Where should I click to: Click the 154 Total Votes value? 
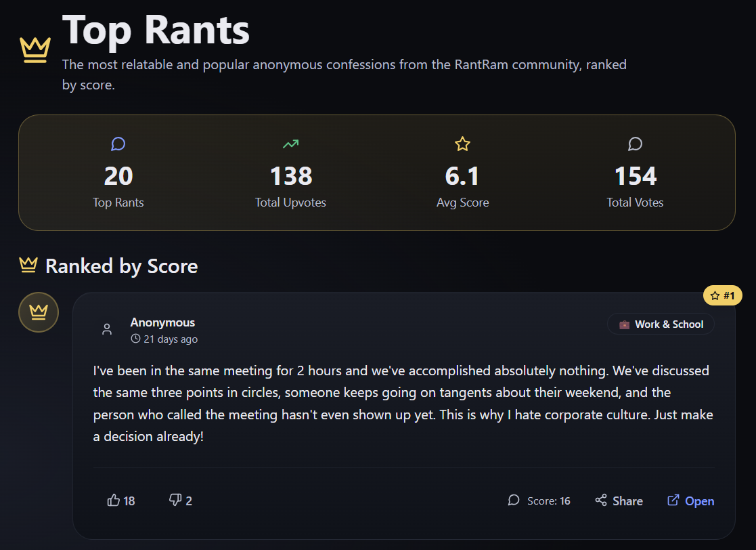point(635,176)
